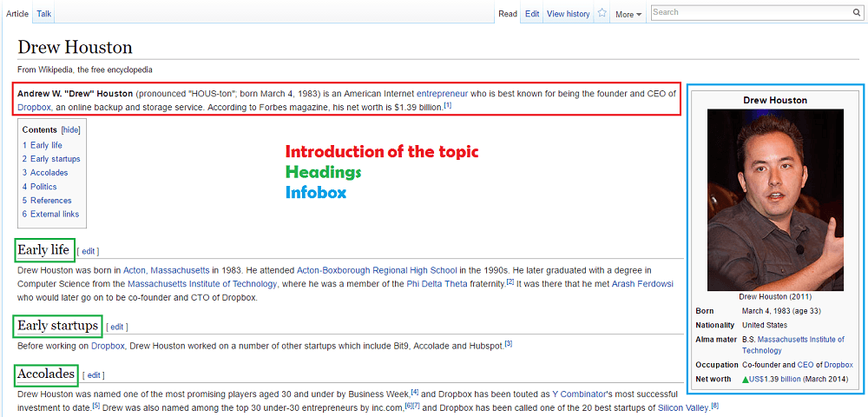Screen dimensions: 868x417
Task: Open the Massachusetts link after Acton
Action: pos(180,270)
